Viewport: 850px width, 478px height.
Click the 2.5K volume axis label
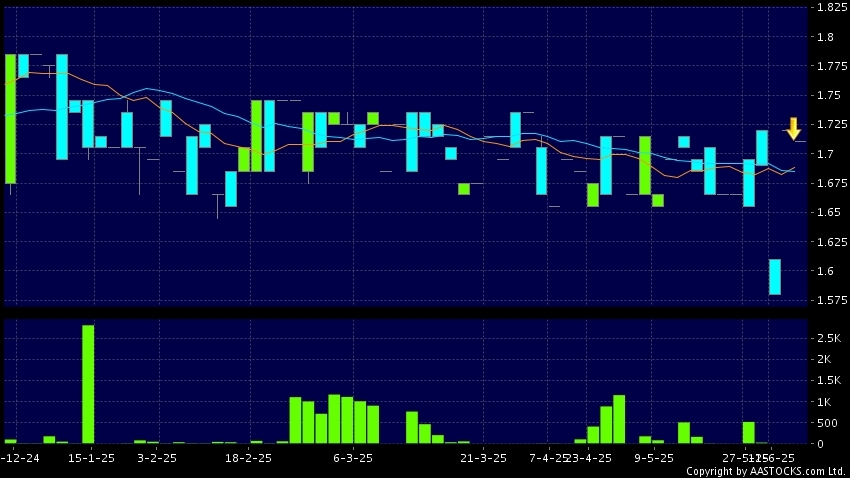(829, 338)
